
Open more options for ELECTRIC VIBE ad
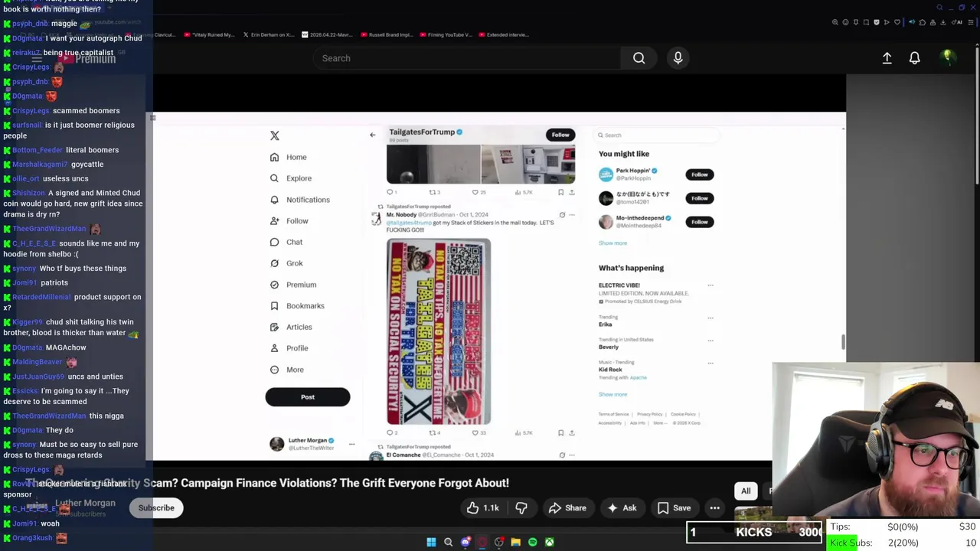710,285
